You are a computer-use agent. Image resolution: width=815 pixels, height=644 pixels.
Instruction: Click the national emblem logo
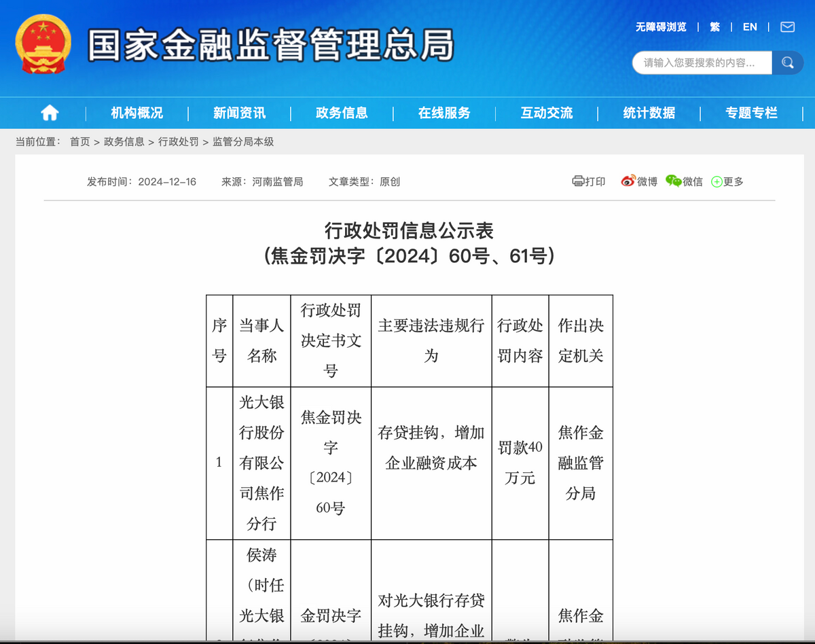(43, 43)
